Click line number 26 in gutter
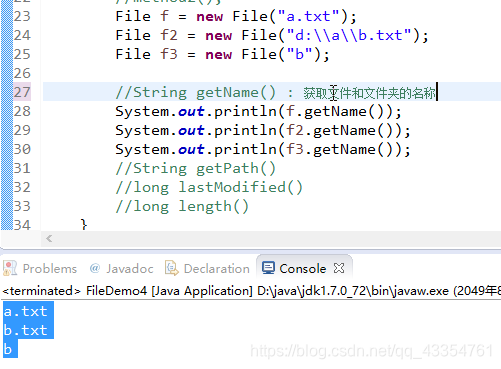501x369 pixels. [x=22, y=73]
